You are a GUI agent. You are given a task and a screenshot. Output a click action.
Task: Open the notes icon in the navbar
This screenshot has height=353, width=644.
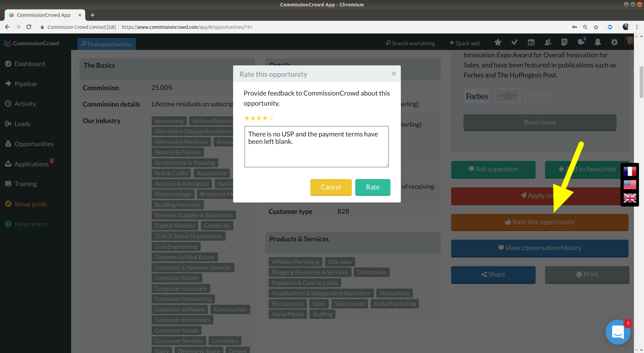tap(564, 43)
